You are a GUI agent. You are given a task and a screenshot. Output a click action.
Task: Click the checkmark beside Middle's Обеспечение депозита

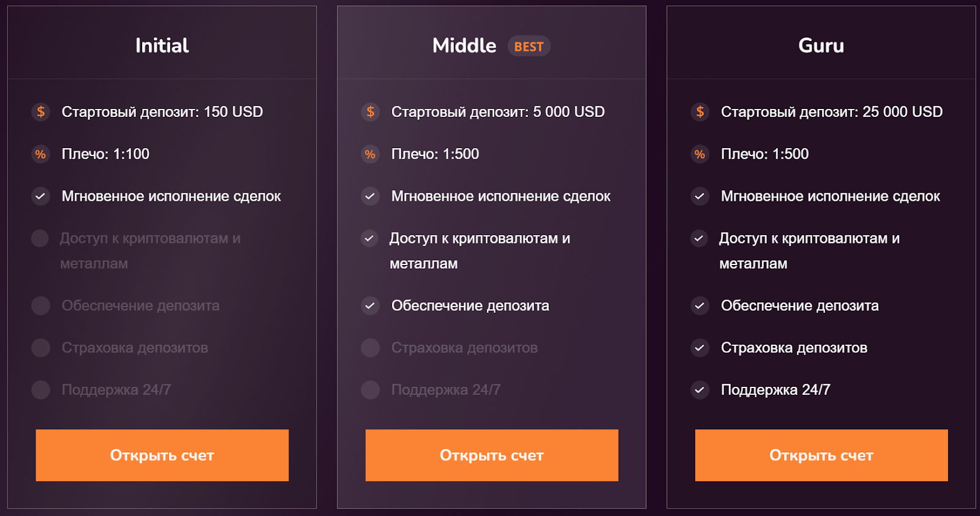click(x=371, y=305)
